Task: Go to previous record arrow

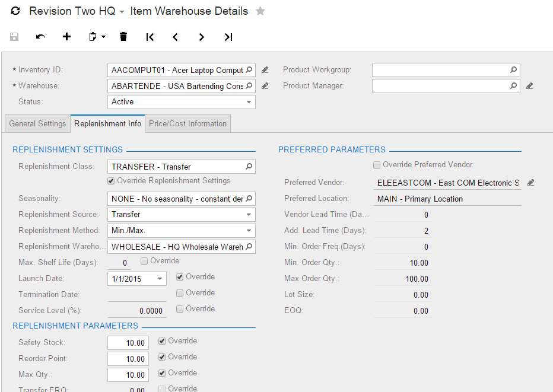Action: coord(176,37)
